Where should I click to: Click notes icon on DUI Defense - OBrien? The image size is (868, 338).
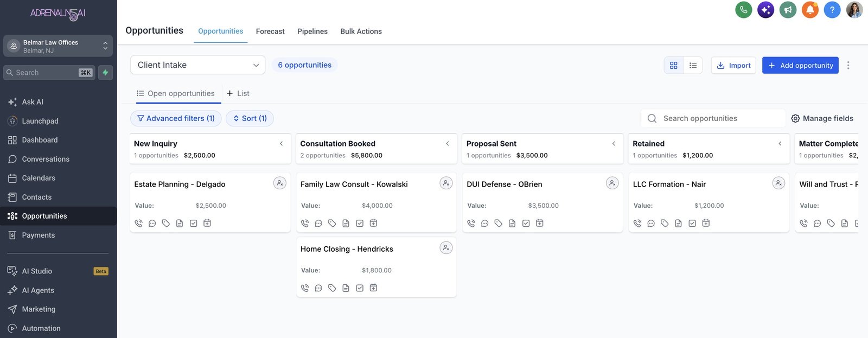tap(512, 223)
